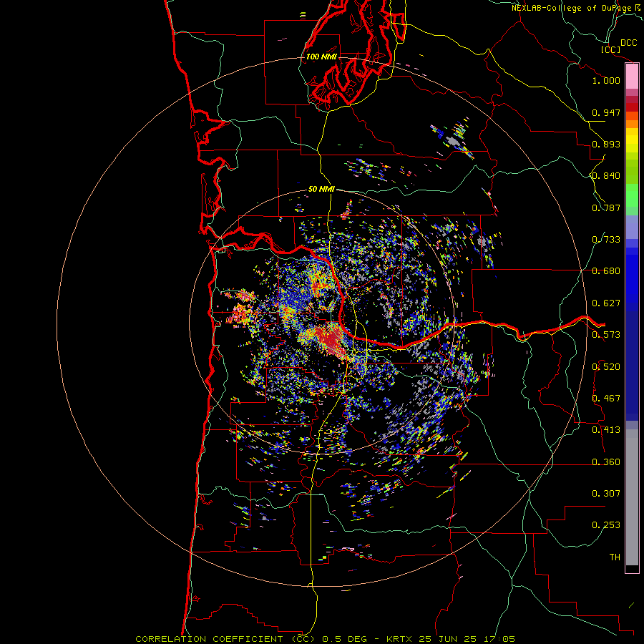The width and height of the screenshot is (644, 644).
Task: Select the 0.467 scale value
Action: point(606,399)
